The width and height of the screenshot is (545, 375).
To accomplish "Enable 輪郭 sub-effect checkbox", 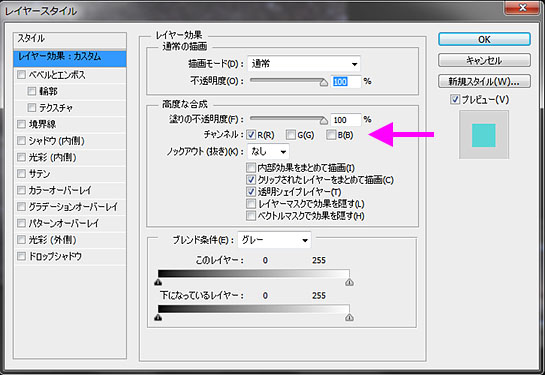I will coord(32,91).
